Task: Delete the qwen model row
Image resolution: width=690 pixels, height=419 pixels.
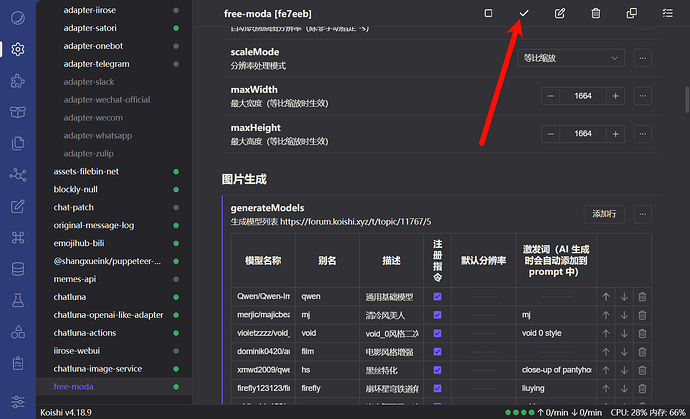Action: [642, 297]
